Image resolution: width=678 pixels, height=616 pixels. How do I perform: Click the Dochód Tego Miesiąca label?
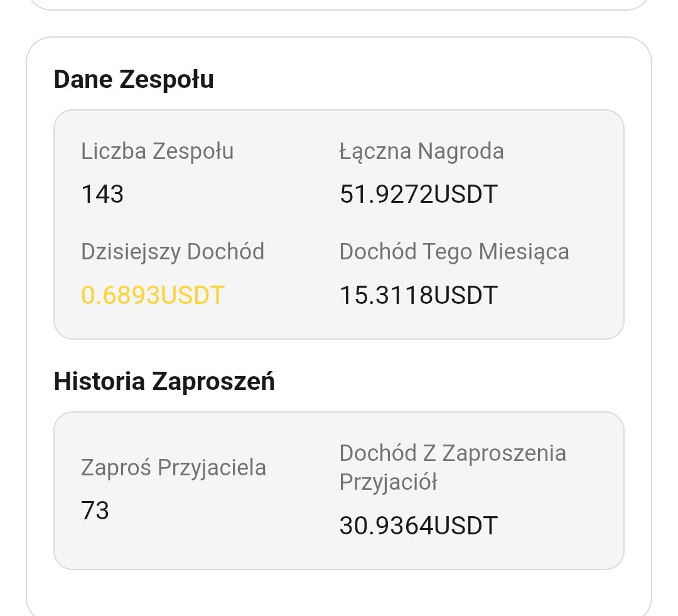point(454,252)
